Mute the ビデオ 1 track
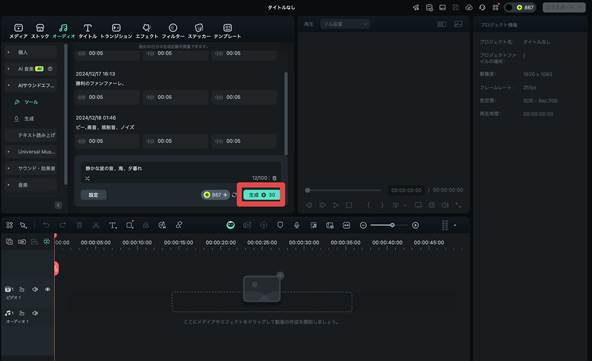The height and width of the screenshot is (361, 592). tap(35, 289)
